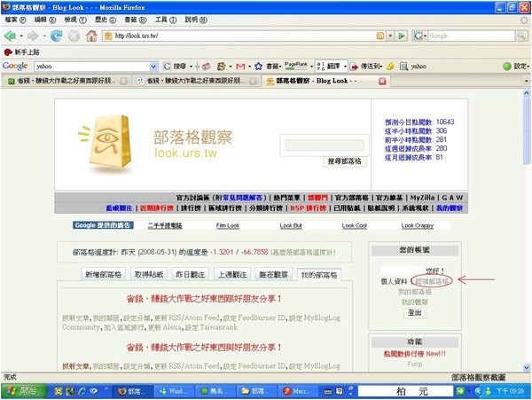
Task: Switch to the 我的部落格 tab
Action: coord(319,275)
